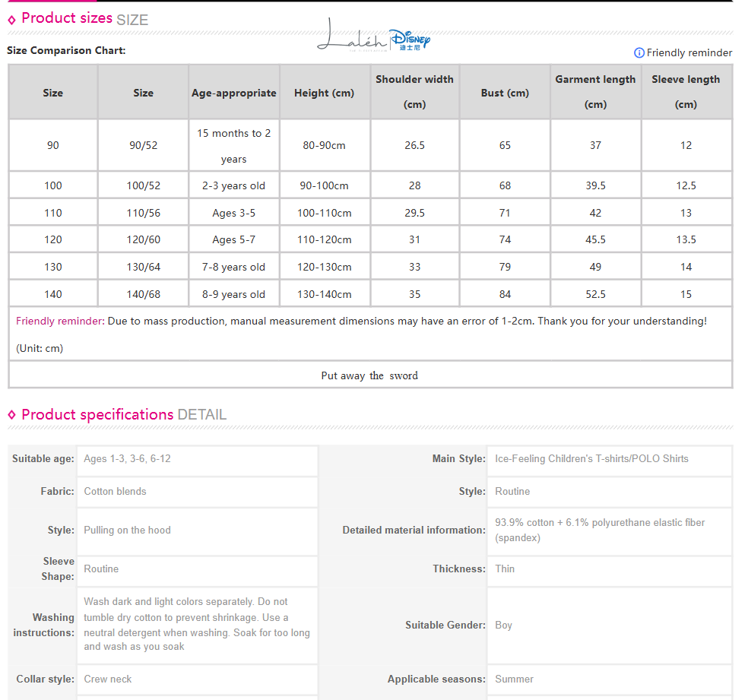Click the Product sizes diamond bullet icon
Image resolution: width=748 pixels, height=700 pixels.
12,20
